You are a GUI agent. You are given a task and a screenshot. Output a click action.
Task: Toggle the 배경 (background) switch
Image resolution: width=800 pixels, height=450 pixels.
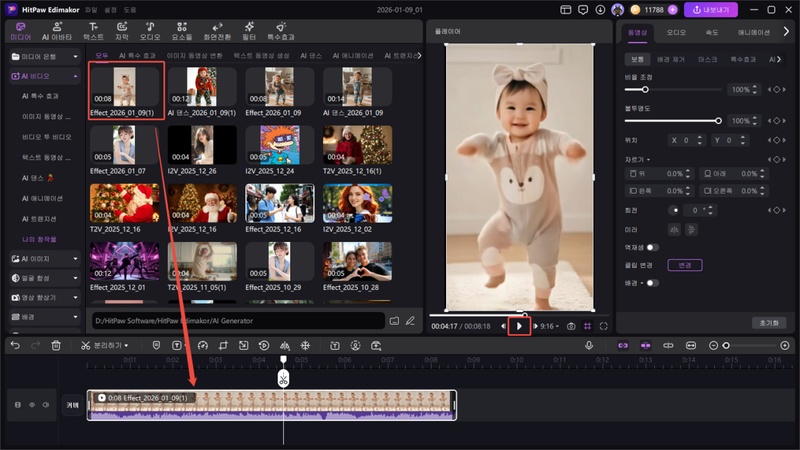651,283
